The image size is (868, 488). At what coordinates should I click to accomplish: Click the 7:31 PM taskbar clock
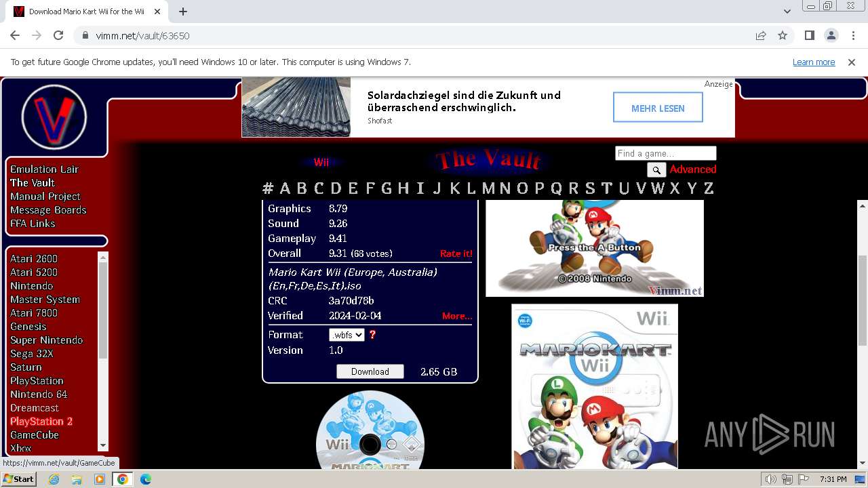coord(833,479)
